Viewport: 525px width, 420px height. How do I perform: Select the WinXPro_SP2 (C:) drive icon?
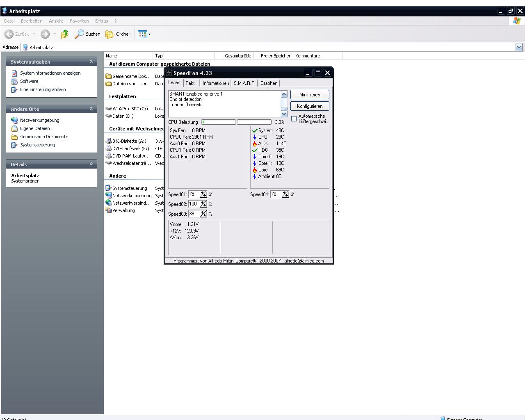[x=109, y=109]
